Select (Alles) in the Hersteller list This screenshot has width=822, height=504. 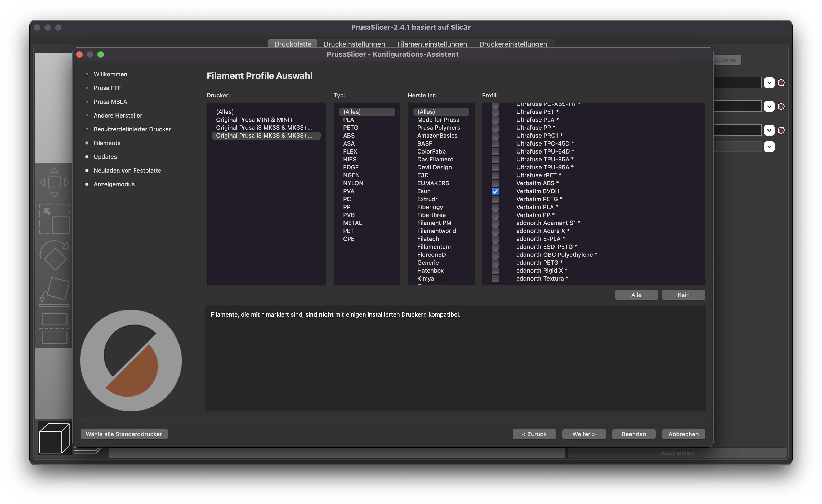click(441, 112)
